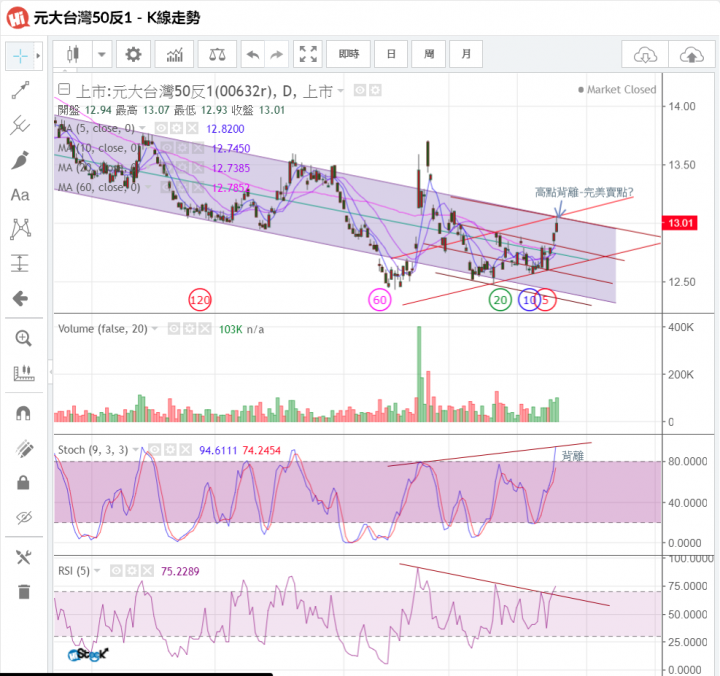This screenshot has width=720, height=676.
Task: Click the Market Closed status indicator
Action: [617, 90]
